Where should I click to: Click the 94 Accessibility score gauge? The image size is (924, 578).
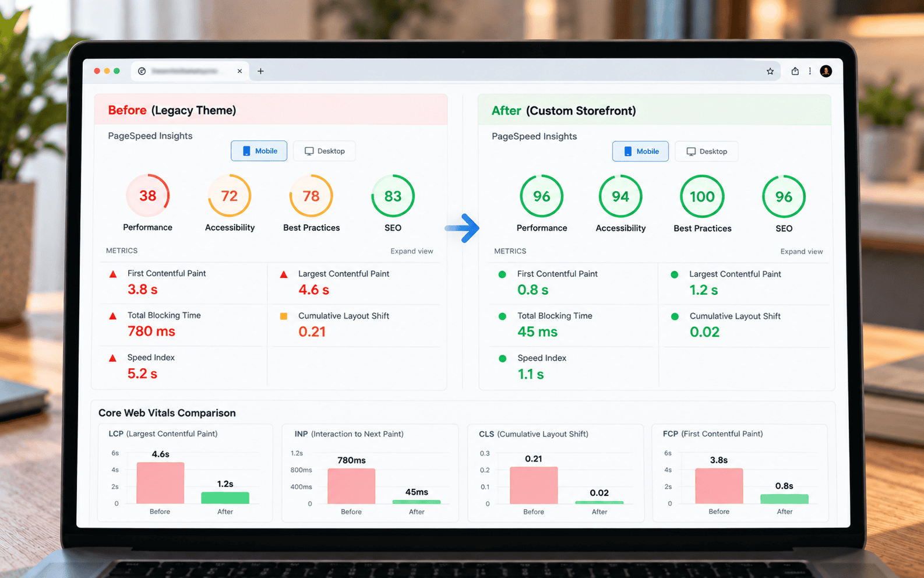point(620,196)
